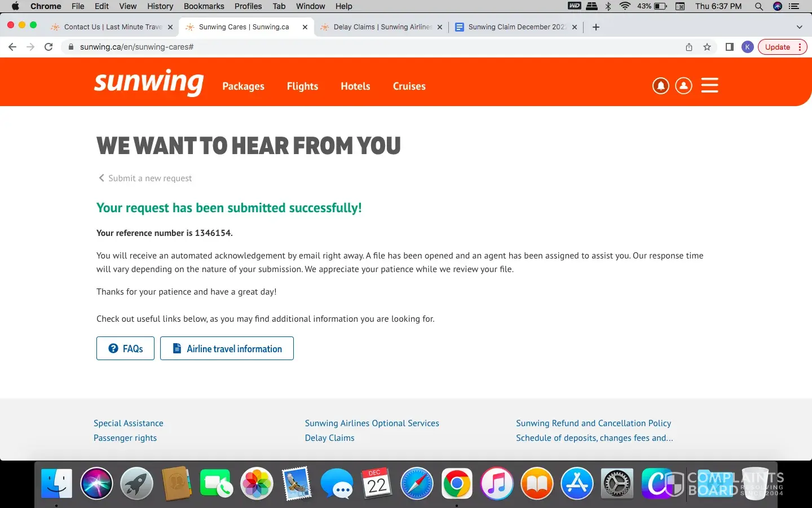Open the Bookmarks menu
The width and height of the screenshot is (812, 508).
204,6
